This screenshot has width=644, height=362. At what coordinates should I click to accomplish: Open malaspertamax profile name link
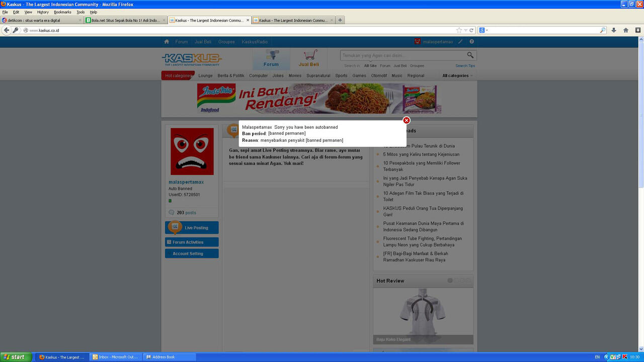click(x=186, y=182)
